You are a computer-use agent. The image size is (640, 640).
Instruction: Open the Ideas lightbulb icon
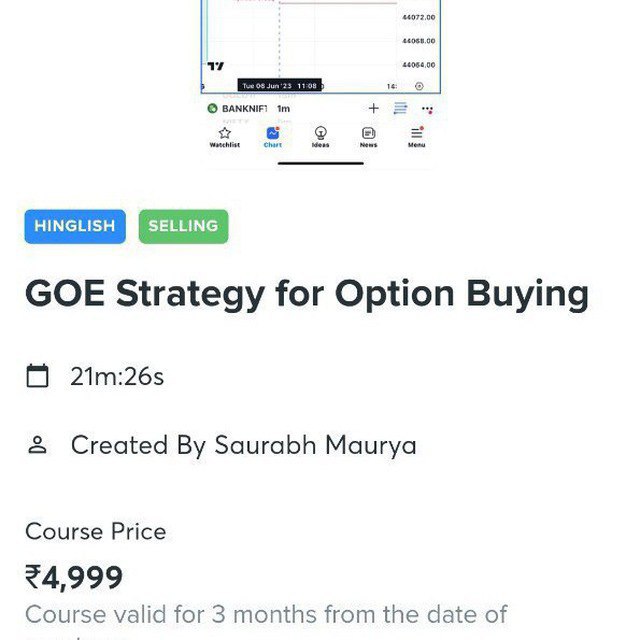(320, 133)
